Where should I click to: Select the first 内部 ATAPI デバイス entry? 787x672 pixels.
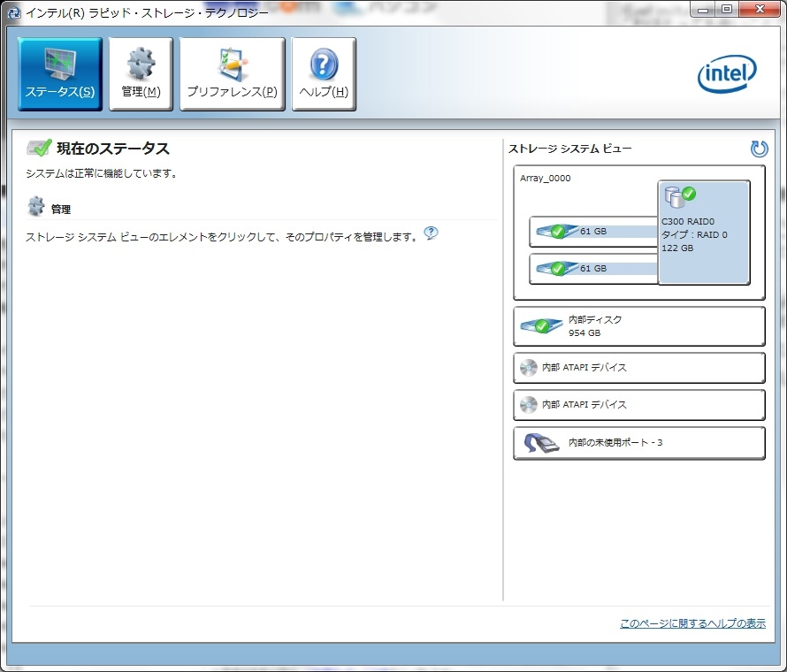639,367
